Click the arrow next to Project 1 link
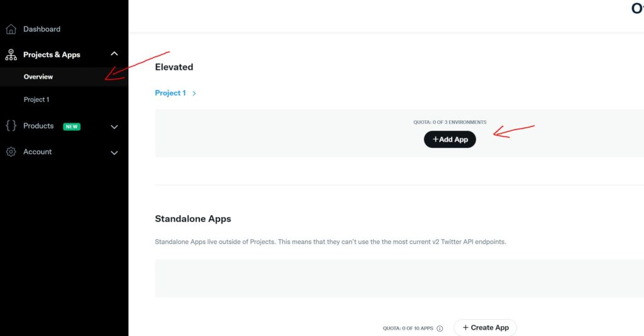 [x=194, y=93]
